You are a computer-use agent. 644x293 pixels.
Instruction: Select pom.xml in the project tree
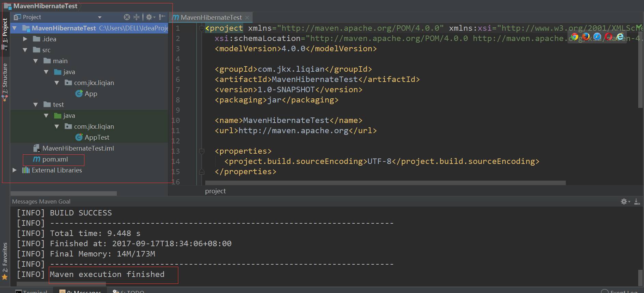pos(55,159)
